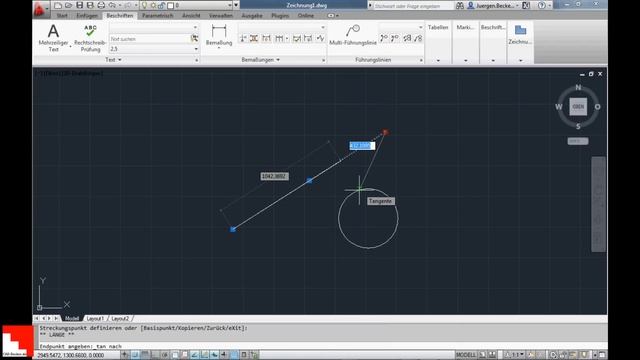This screenshot has width=640, height=360.
Task: Toggle Snap mode in status bar
Action: click(x=135, y=355)
